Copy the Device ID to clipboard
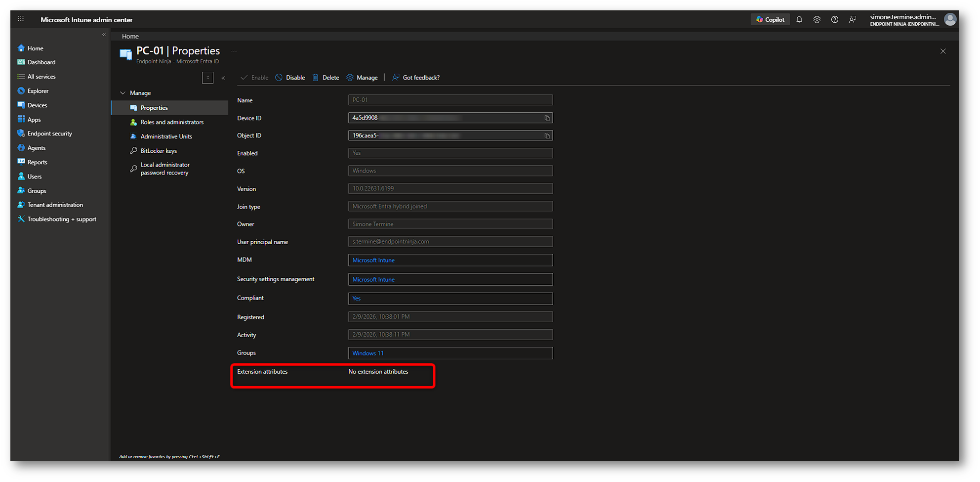Screen dimensions: 980x482 point(547,118)
